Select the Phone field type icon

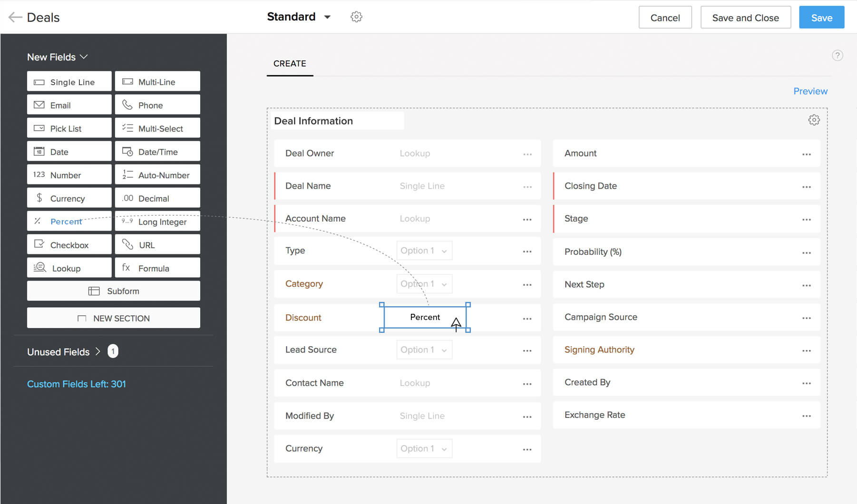click(127, 105)
